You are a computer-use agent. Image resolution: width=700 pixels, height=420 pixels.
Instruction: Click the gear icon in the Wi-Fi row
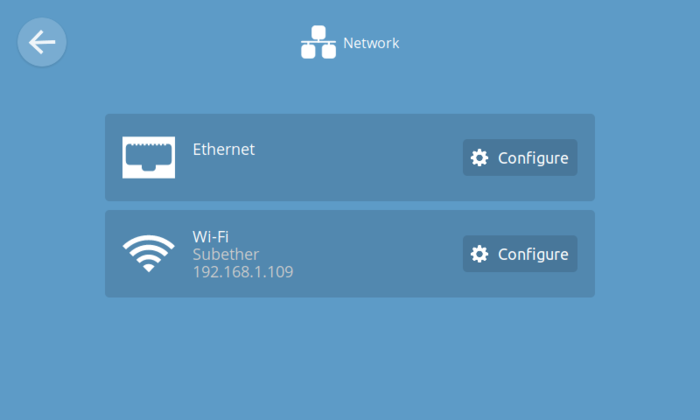(480, 254)
